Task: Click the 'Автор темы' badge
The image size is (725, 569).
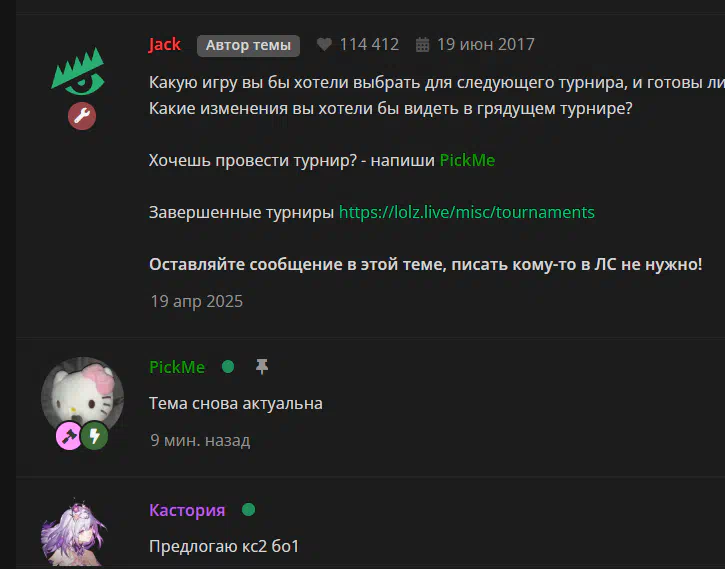Action: (x=248, y=45)
